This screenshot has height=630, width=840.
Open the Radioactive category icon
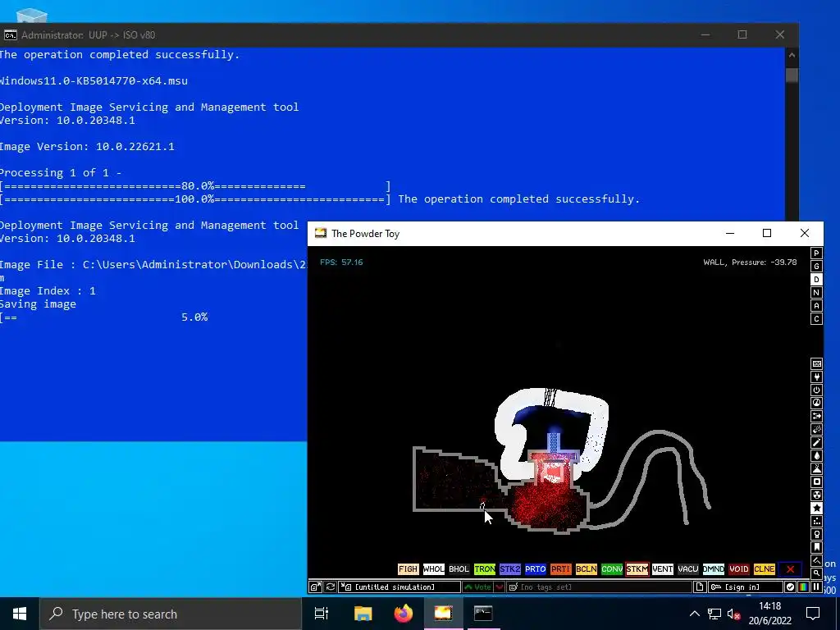[x=816, y=495]
